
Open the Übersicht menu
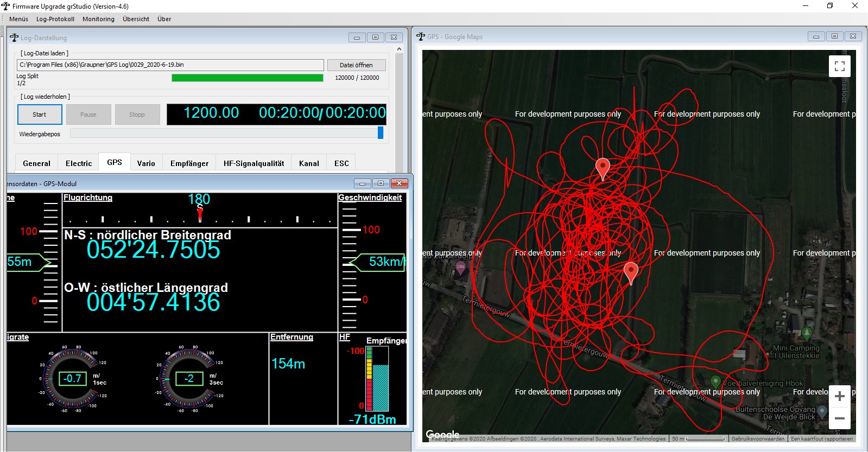point(136,19)
